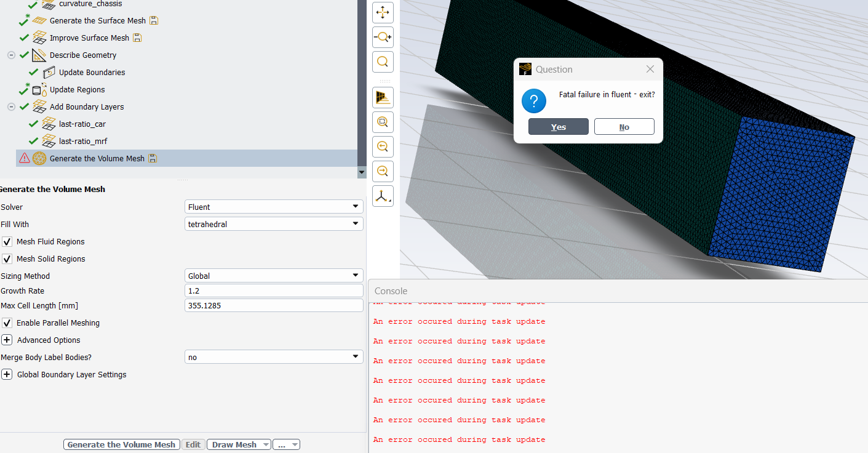868x453 pixels.
Task: Toggle the Mesh Solid Regions checkbox
Action: (7, 259)
